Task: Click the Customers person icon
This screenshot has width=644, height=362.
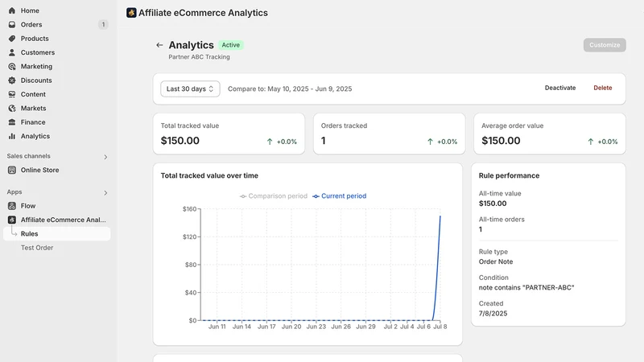Action: click(x=12, y=52)
